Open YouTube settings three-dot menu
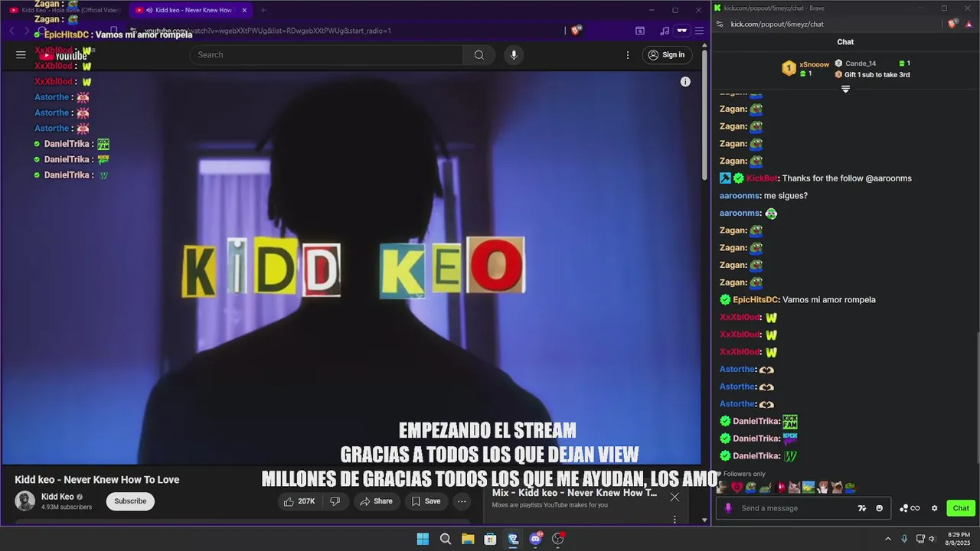 tap(628, 54)
